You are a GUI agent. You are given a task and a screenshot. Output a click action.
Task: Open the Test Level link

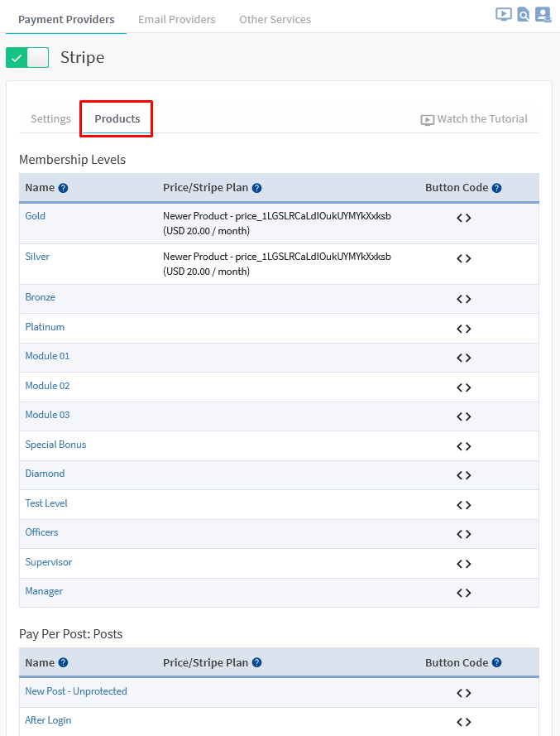pos(46,503)
